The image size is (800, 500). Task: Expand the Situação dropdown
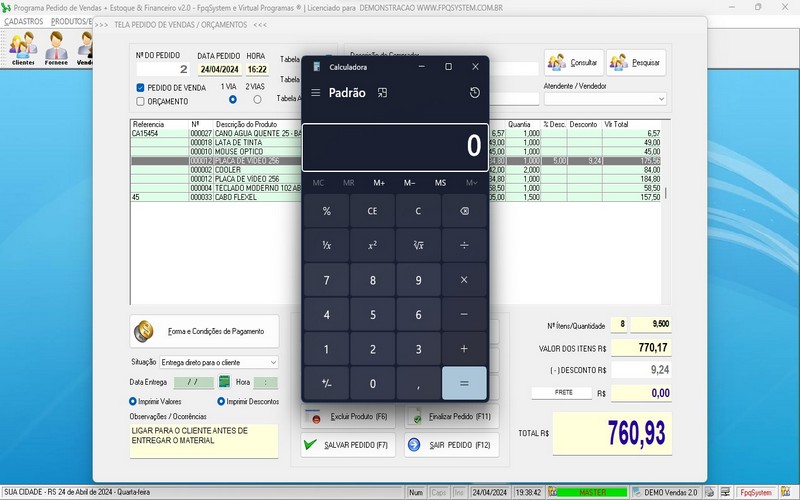click(x=273, y=362)
